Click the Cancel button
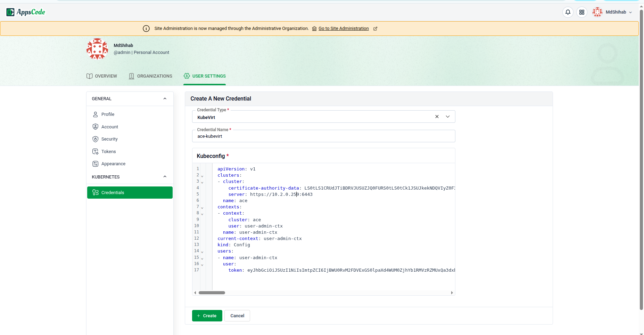Image resolution: width=644 pixels, height=335 pixels. click(237, 316)
